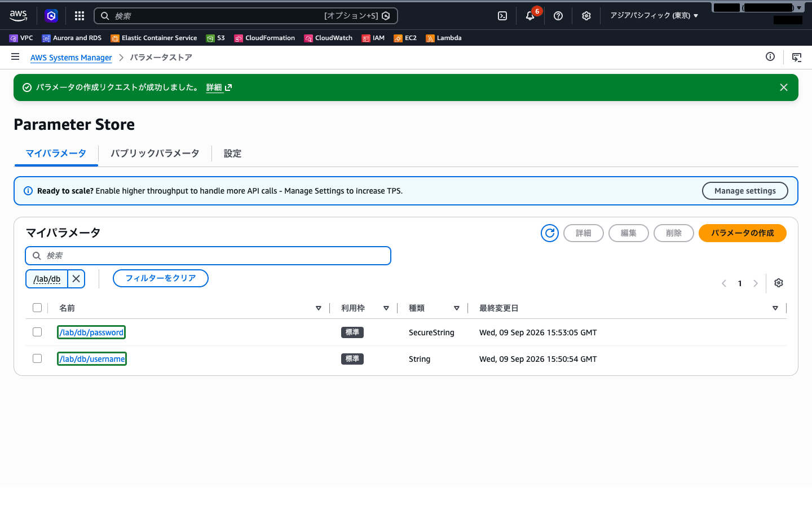812x508 pixels.
Task: Refresh the parameter list
Action: tap(550, 233)
